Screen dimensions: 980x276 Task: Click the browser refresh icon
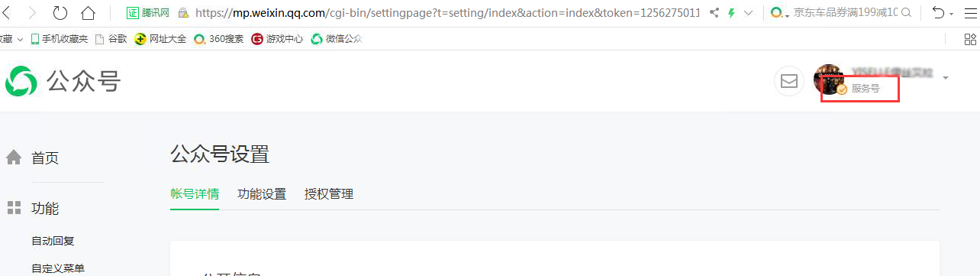tap(60, 13)
